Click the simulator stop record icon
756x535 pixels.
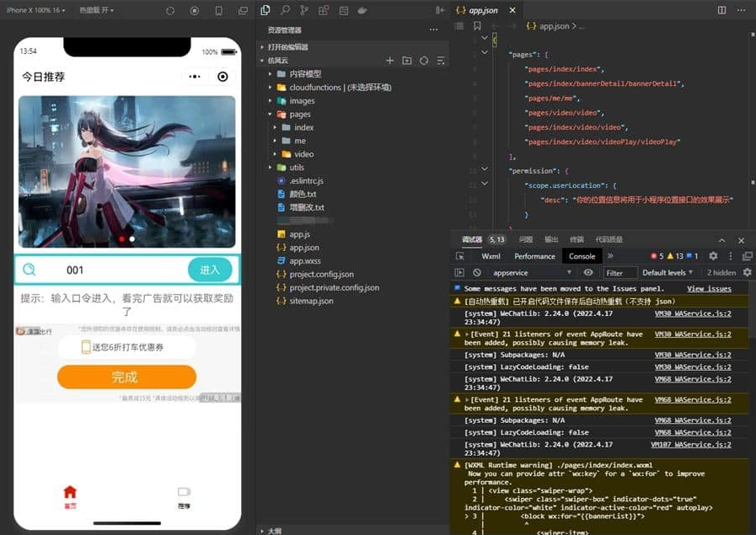pos(195,11)
